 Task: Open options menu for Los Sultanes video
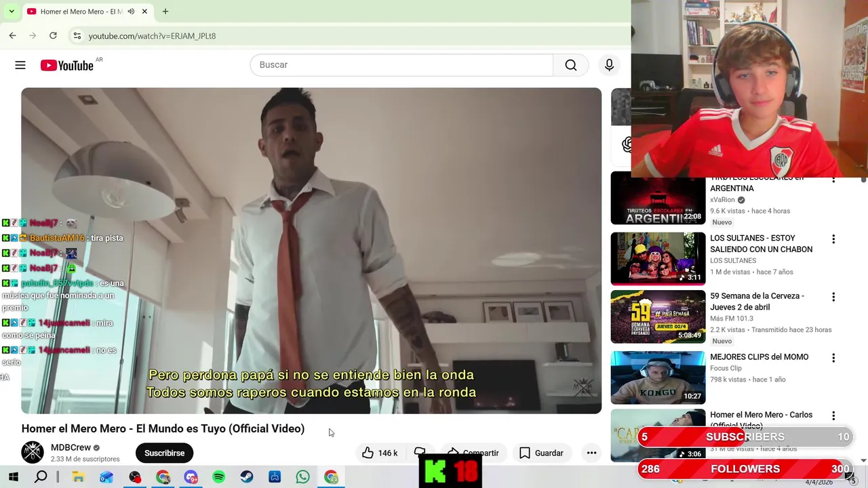click(833, 239)
